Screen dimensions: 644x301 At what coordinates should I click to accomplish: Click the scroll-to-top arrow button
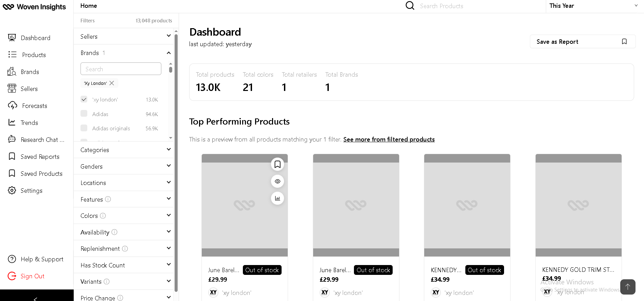tap(627, 287)
